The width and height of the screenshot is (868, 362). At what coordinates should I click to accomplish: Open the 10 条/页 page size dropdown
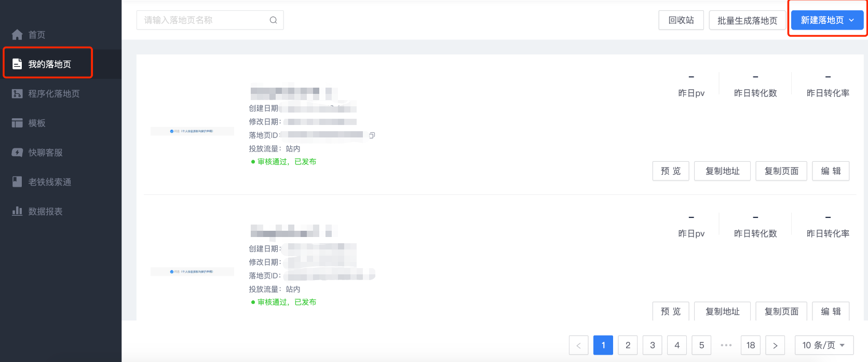pyautogui.click(x=824, y=345)
